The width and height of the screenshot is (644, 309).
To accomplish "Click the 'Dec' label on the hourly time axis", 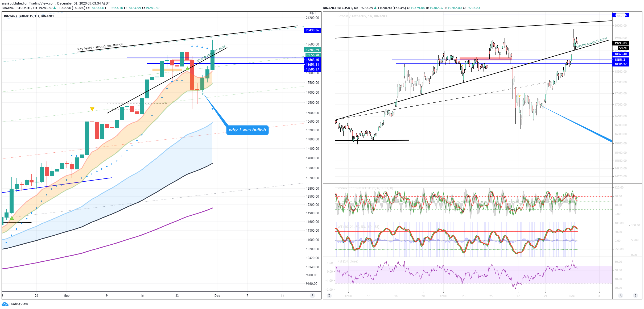I will tap(572, 296).
